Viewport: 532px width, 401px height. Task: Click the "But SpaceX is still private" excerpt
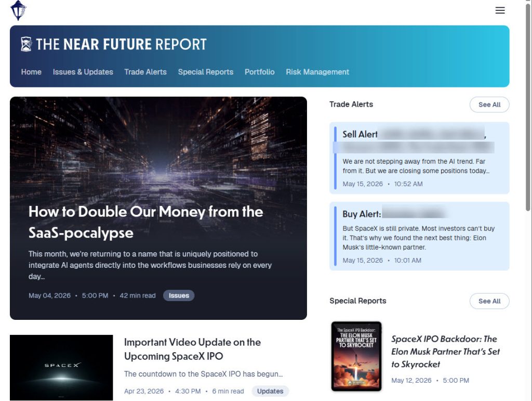418,238
